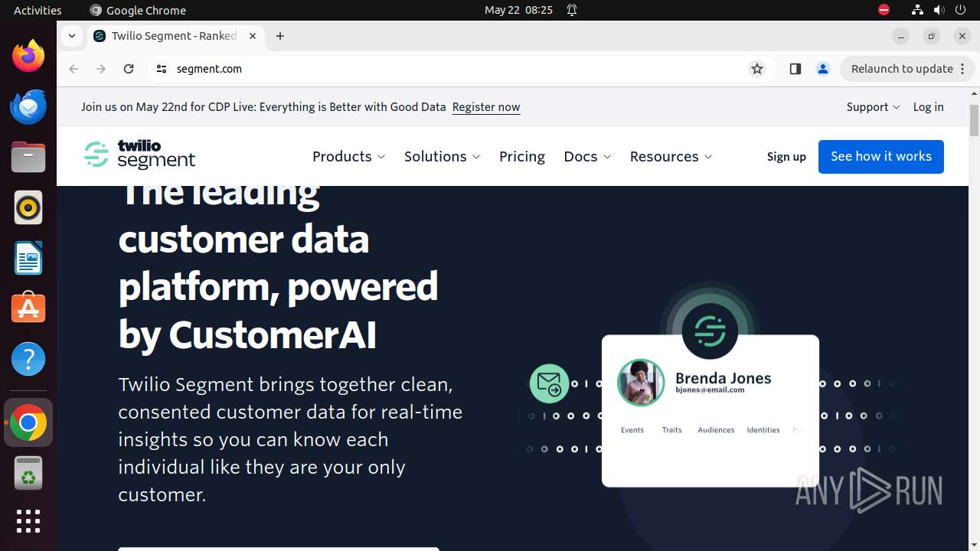Expand the Docs menu

[587, 156]
